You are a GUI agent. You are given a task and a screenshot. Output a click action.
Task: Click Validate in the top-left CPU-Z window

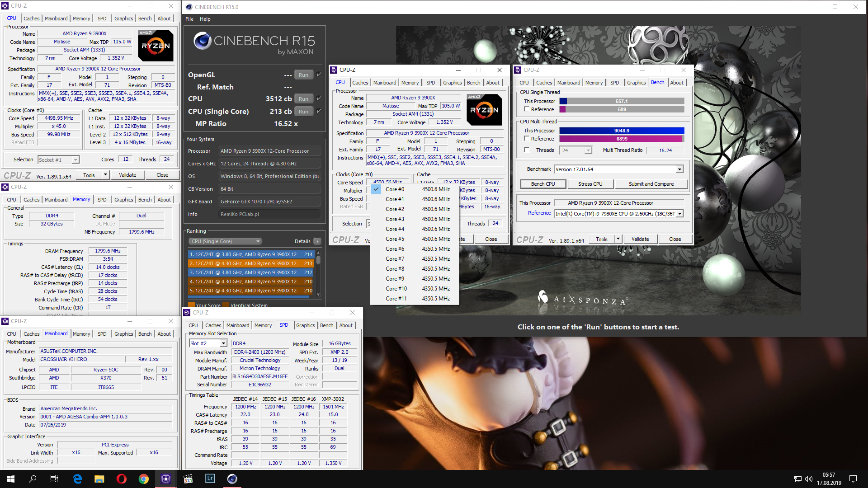tap(127, 175)
